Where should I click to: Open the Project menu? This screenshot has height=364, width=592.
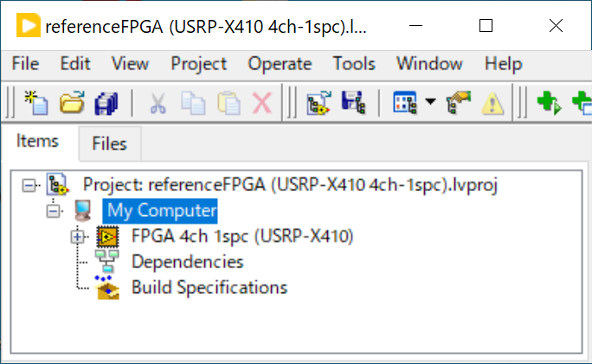tap(198, 64)
